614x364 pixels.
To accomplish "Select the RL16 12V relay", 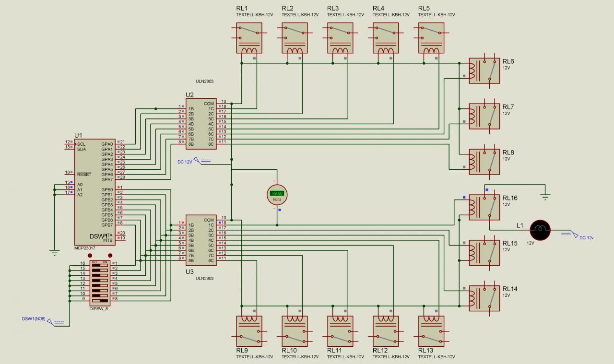I will 484,208.
